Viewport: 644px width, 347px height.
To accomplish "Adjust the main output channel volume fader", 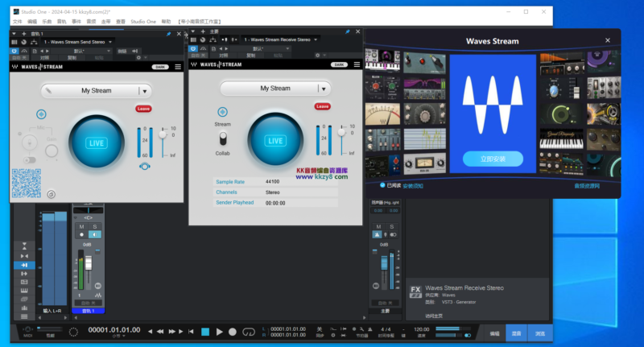I will click(384, 263).
